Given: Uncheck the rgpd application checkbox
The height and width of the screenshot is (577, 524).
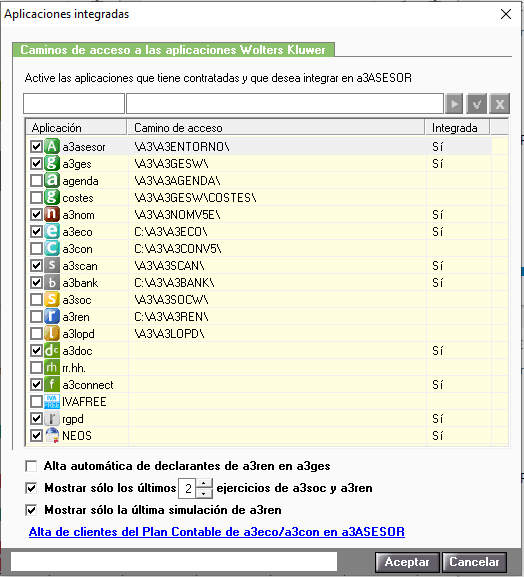Looking at the screenshot, I should click(x=36, y=418).
